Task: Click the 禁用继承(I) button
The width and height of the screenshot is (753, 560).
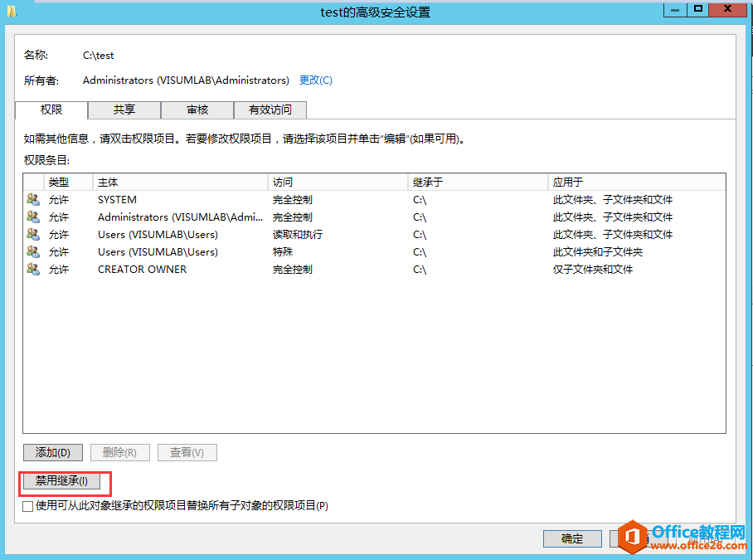Action: 61,480
